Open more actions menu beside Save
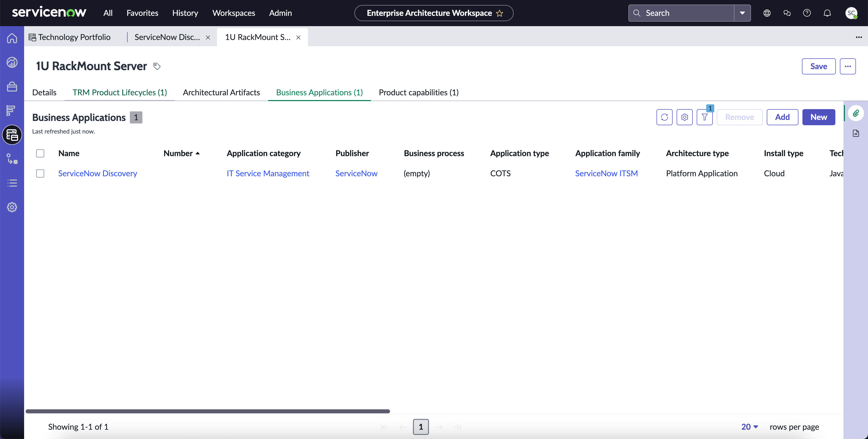Screen dimensions: 868x439 [x=848, y=66]
